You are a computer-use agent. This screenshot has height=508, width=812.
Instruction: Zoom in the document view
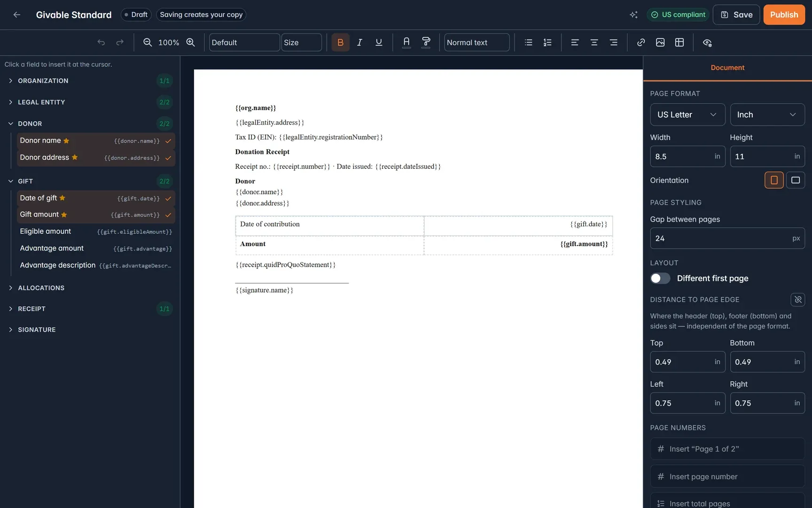pos(190,42)
